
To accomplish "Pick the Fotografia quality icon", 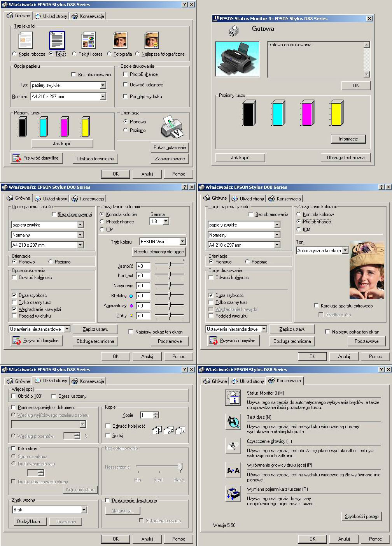I will click(x=120, y=40).
